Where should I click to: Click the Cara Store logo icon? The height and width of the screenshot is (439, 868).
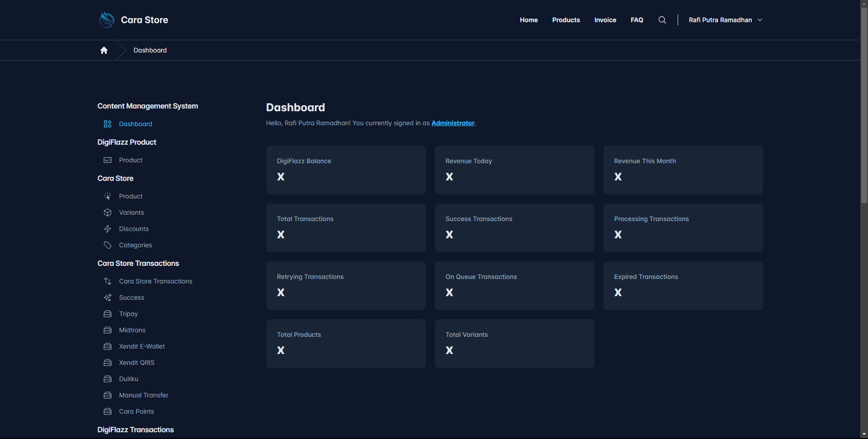tap(107, 20)
